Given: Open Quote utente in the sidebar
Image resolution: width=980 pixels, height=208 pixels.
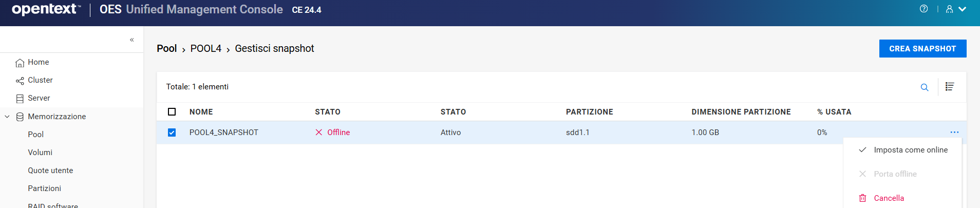Looking at the screenshot, I should (50, 171).
